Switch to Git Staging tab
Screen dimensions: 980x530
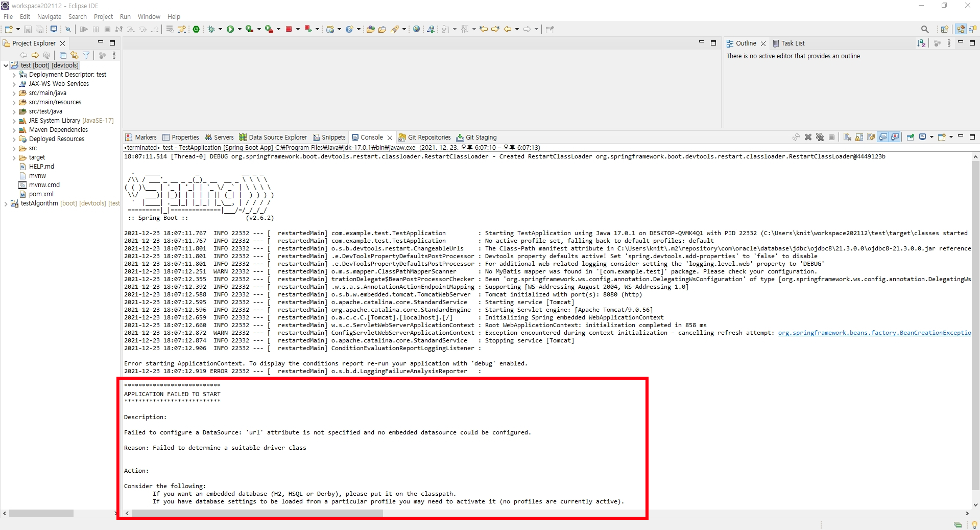[x=476, y=137]
